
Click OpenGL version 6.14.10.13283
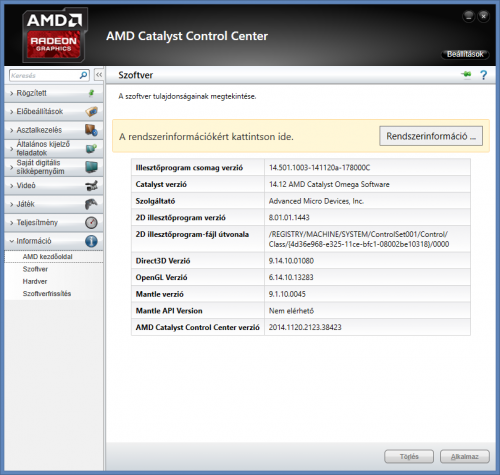[x=291, y=277]
